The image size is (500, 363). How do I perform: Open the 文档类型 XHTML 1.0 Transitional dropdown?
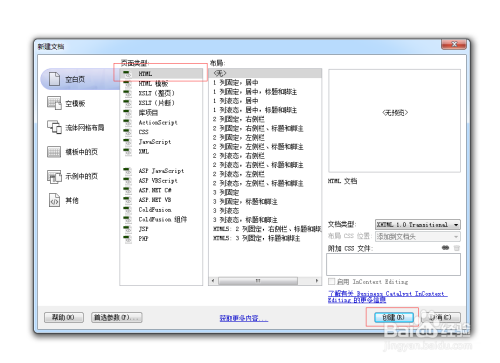coord(418,225)
